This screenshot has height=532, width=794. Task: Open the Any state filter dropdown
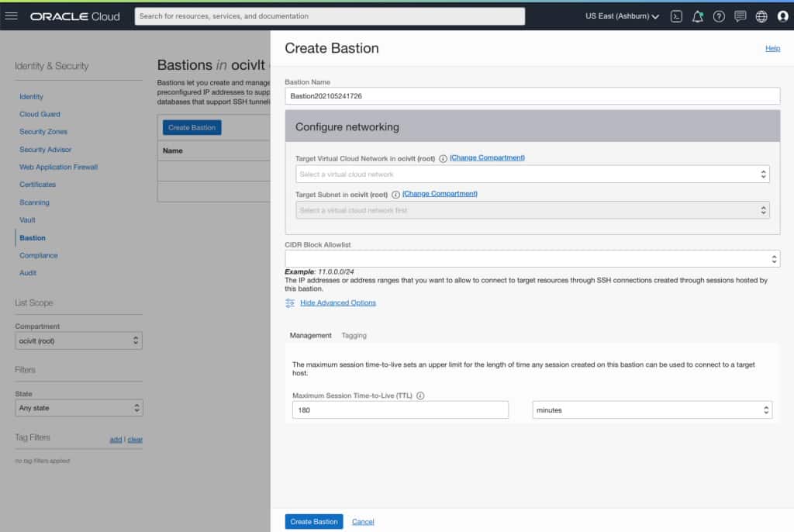click(x=78, y=407)
